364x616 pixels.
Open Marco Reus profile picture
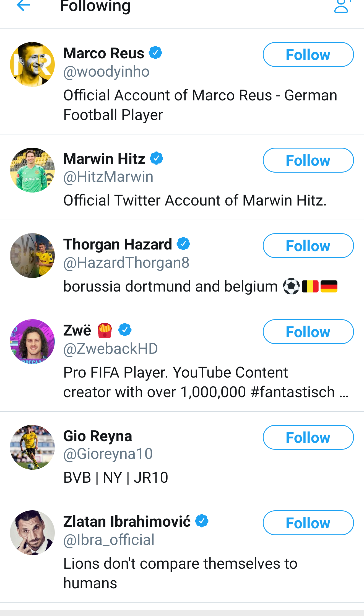coord(32,64)
